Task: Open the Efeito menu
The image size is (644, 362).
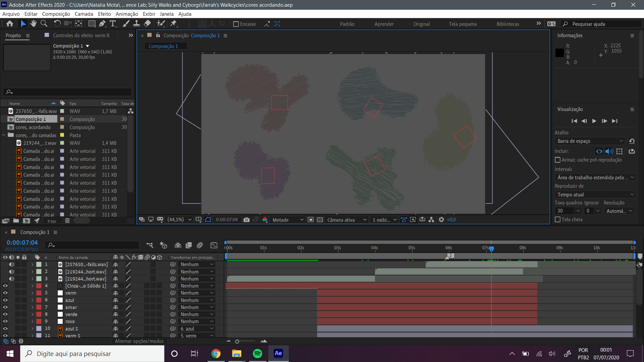Action: coord(104,14)
